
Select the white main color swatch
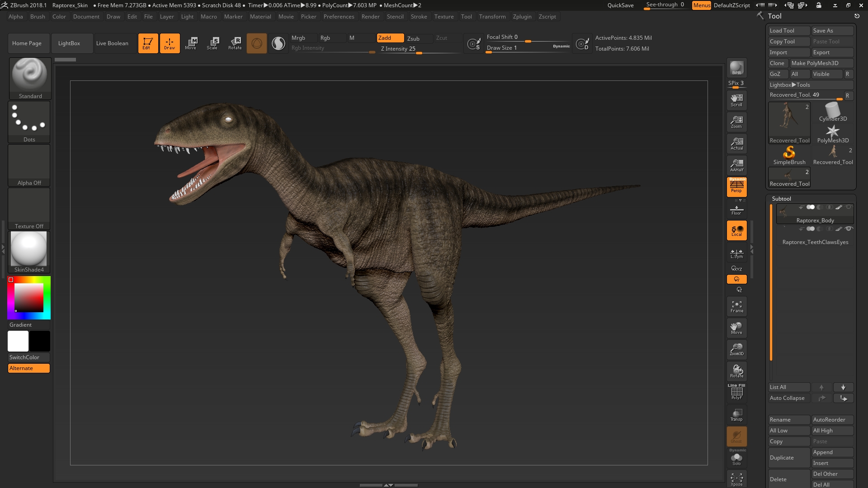tap(18, 341)
